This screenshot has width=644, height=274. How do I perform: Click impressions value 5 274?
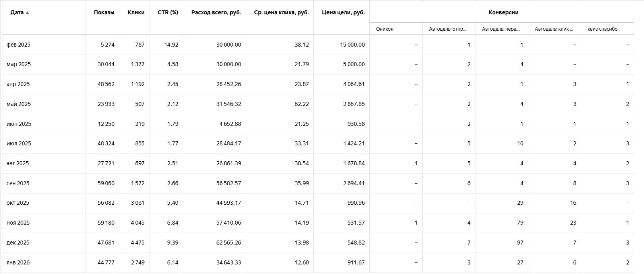[x=107, y=45]
